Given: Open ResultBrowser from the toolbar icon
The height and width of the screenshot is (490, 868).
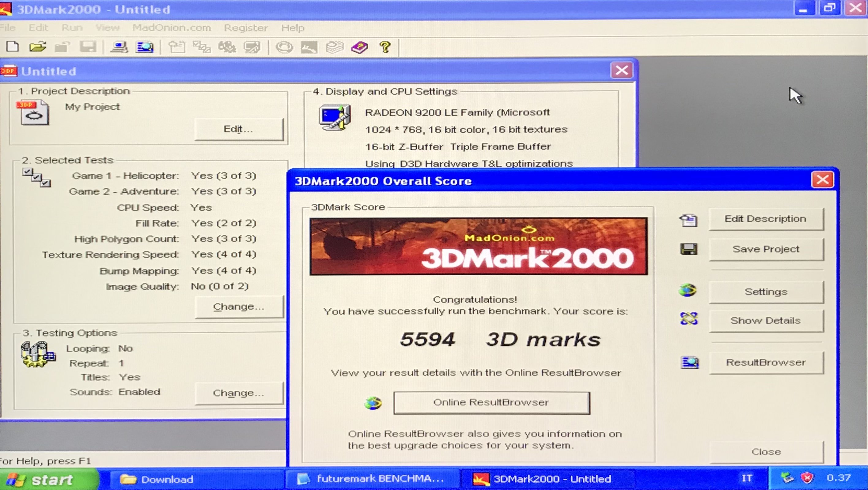Looking at the screenshot, I should [x=145, y=47].
